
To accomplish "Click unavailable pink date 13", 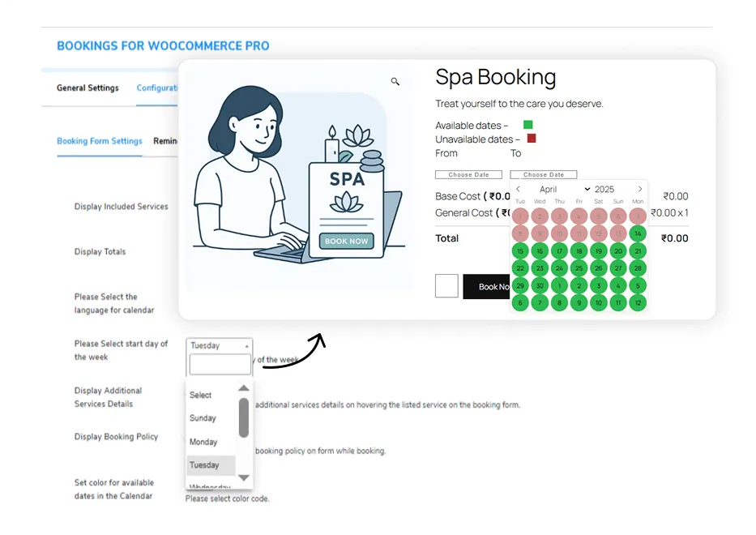I will coord(618,233).
